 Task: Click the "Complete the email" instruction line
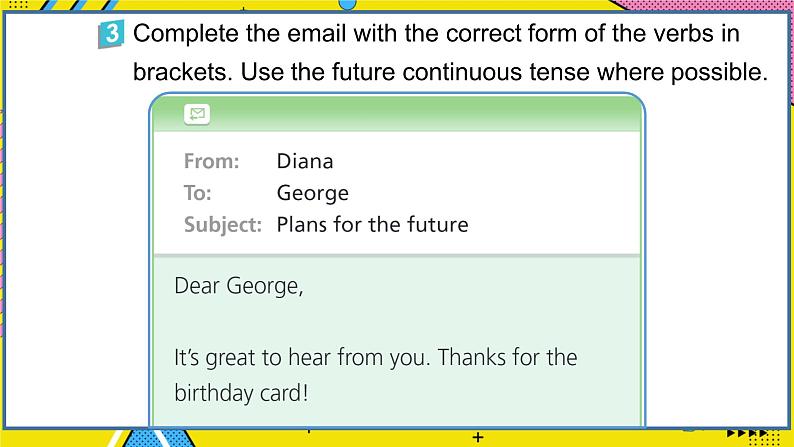[436, 33]
